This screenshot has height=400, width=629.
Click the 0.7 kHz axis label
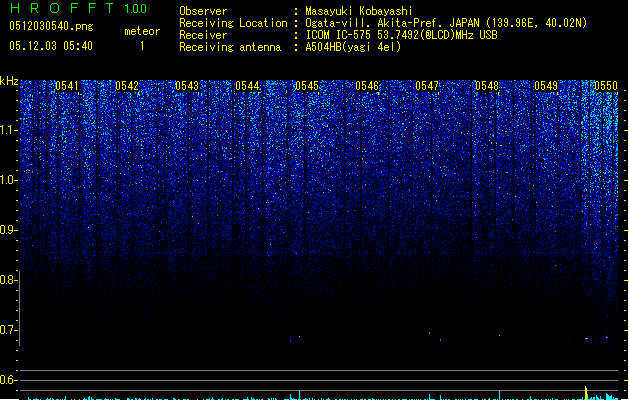(8, 330)
